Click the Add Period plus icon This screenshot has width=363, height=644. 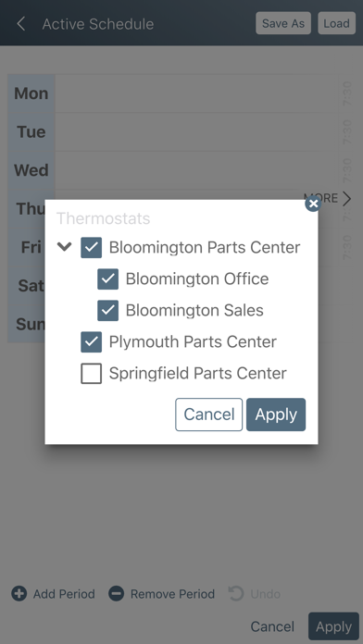[x=19, y=594]
